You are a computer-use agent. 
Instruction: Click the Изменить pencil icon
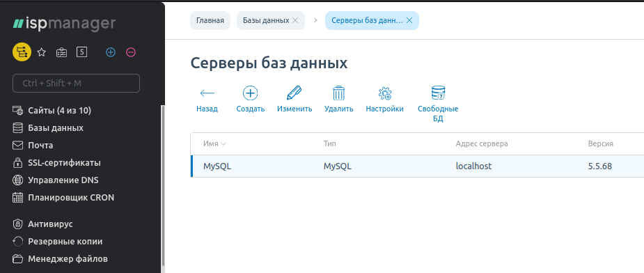(294, 93)
